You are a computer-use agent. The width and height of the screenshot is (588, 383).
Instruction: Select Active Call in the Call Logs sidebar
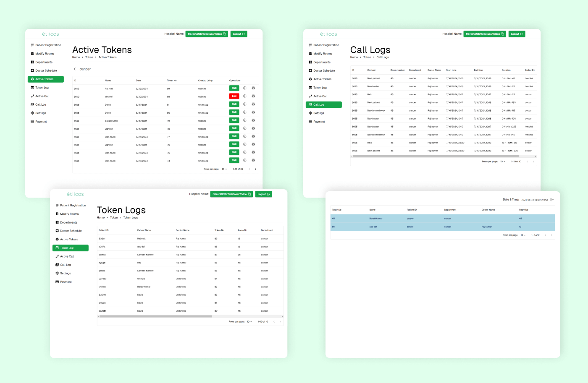[x=320, y=96]
